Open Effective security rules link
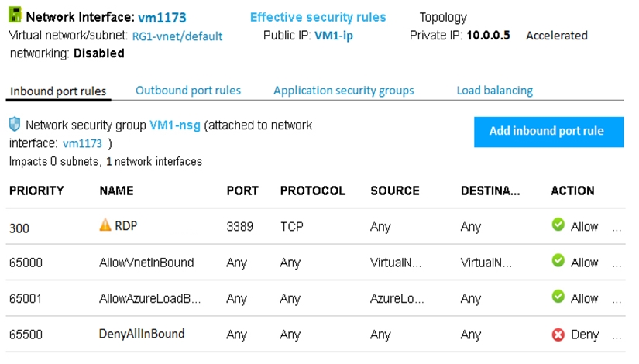 click(318, 17)
